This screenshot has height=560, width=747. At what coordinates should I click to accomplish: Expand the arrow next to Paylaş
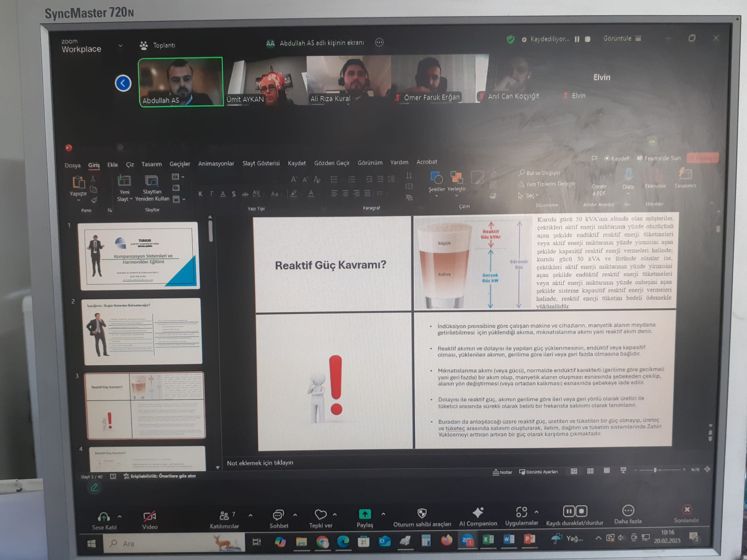click(383, 514)
